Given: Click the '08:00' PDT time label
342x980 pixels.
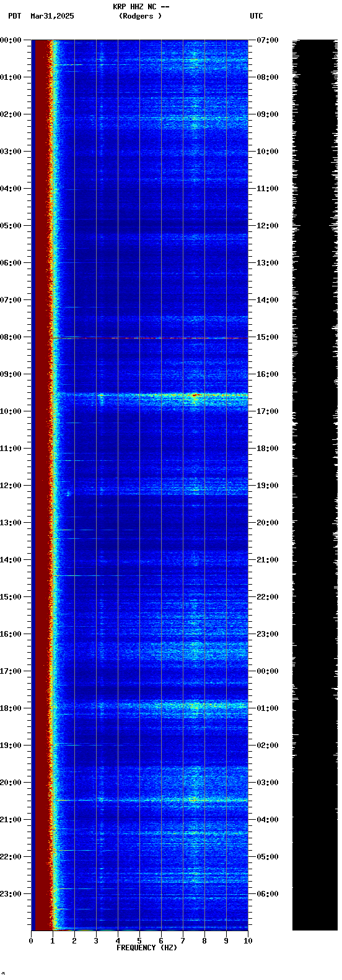Looking at the screenshot, I should (11, 337).
